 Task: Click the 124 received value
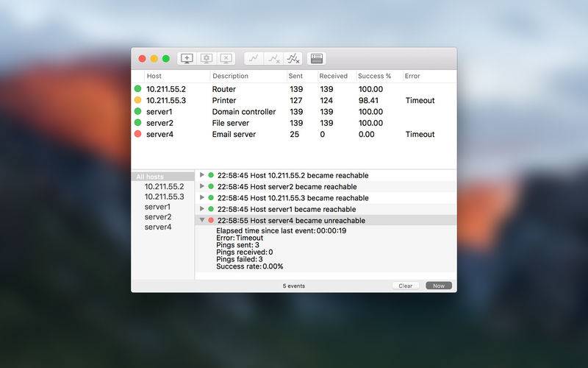tap(326, 100)
